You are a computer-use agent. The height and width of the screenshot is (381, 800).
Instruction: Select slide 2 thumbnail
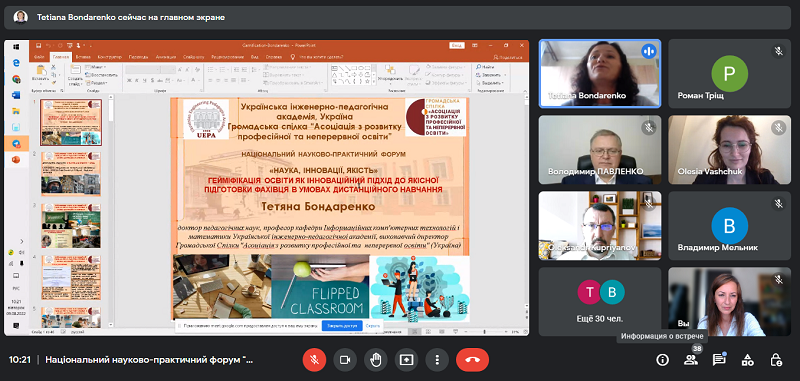click(71, 174)
